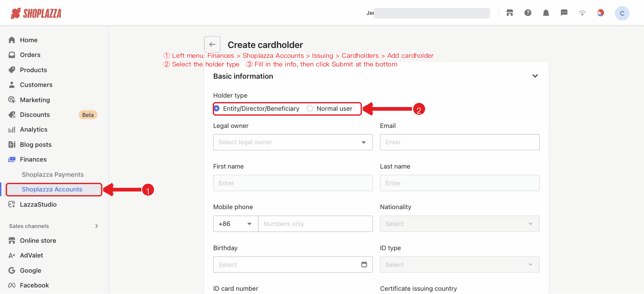Open the Birthday calendar icon

coord(364,264)
